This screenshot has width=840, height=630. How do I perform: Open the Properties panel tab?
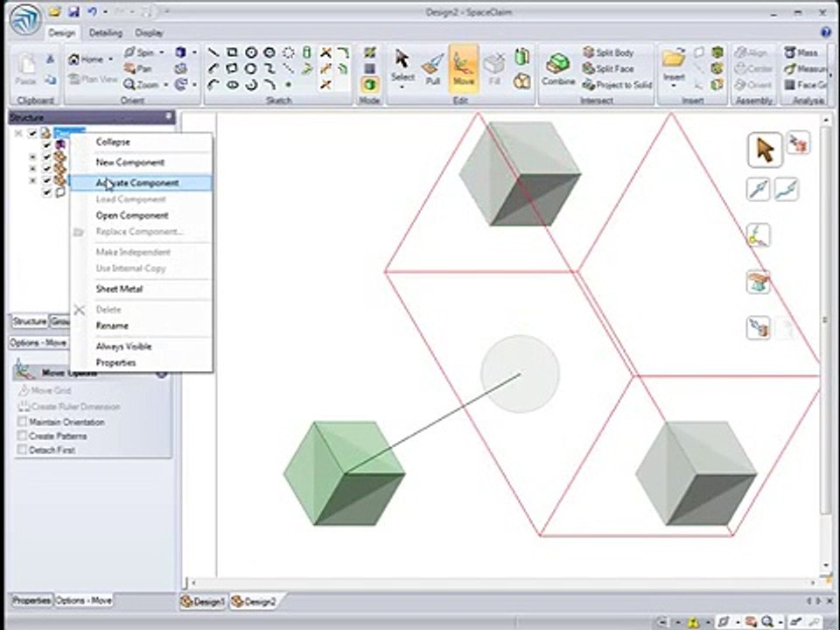pyautogui.click(x=31, y=600)
